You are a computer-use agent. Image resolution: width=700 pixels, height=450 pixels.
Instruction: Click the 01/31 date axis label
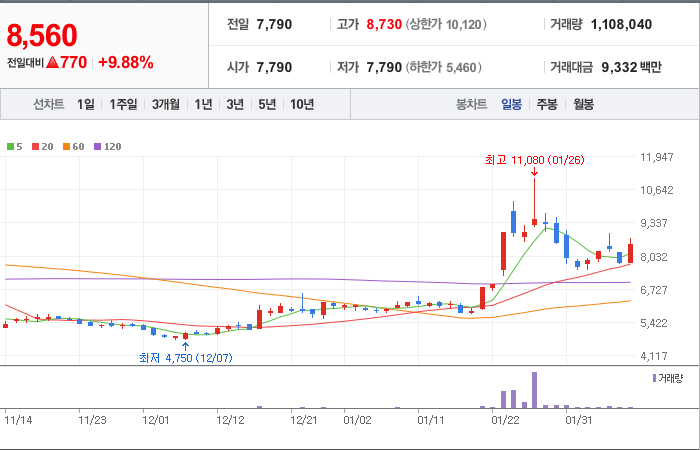(x=579, y=421)
